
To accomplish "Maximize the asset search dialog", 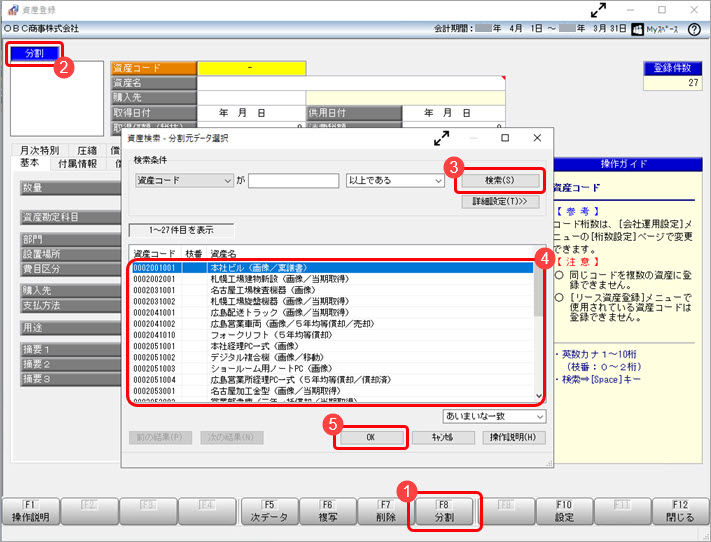I will tap(505, 138).
